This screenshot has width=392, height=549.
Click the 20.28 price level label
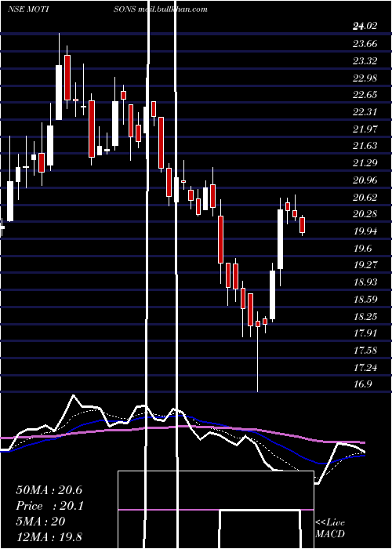coord(365,214)
